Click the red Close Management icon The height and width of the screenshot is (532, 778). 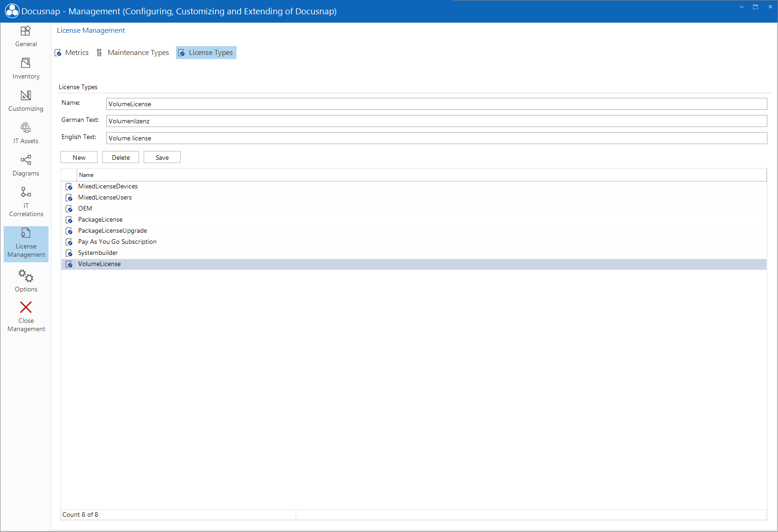26,307
